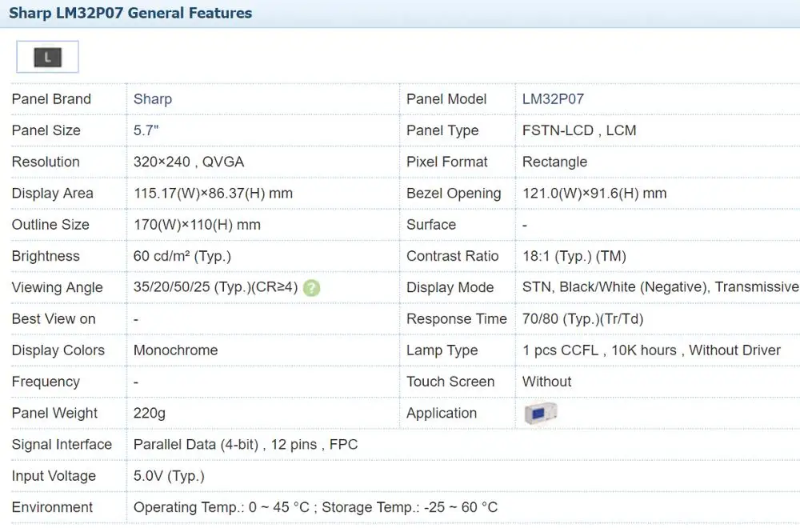Viewport: 800px width, 532px height.
Task: Click the Lamp Type CCFL value
Action: click(x=651, y=350)
